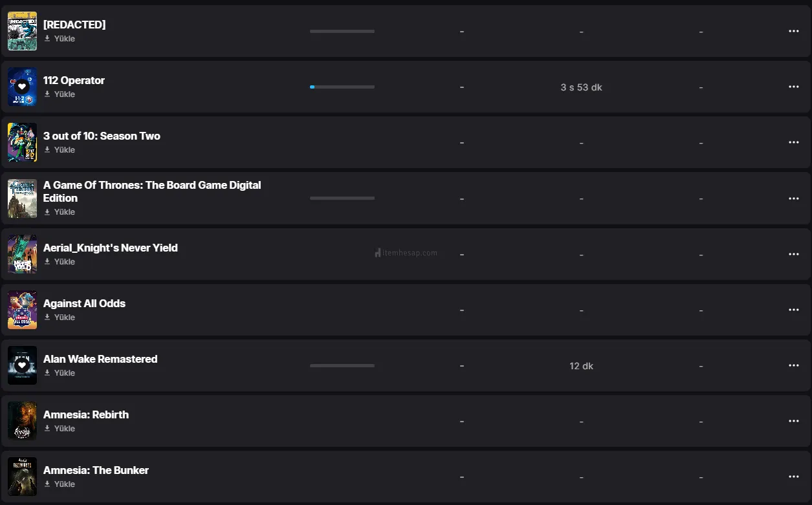
Task: Click the download icon under 3 out of 10: Season Two
Action: click(x=47, y=150)
